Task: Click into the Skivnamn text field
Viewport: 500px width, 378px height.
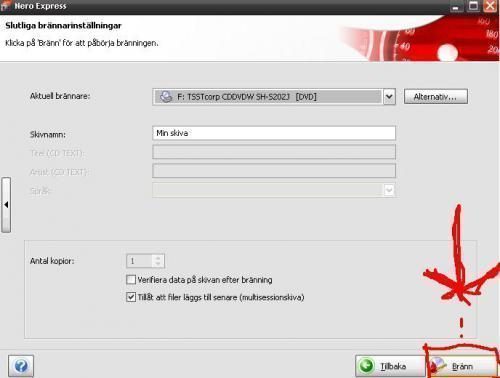Action: click(x=274, y=133)
